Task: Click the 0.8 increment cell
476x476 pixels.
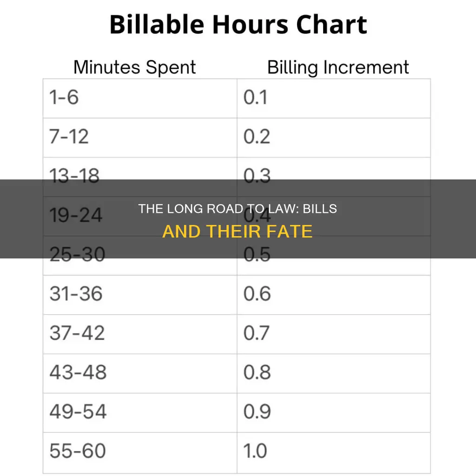Action: point(334,373)
